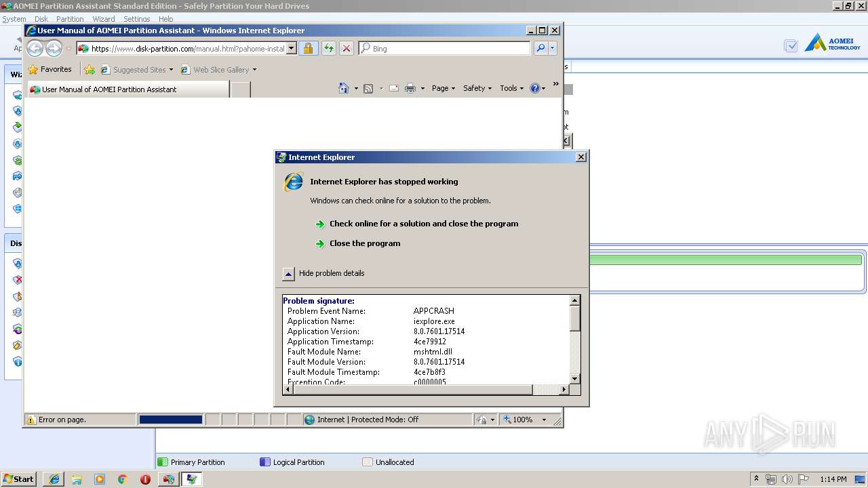Refresh the page in Internet Explorer
Screen dimensions: 868x488
(328, 48)
